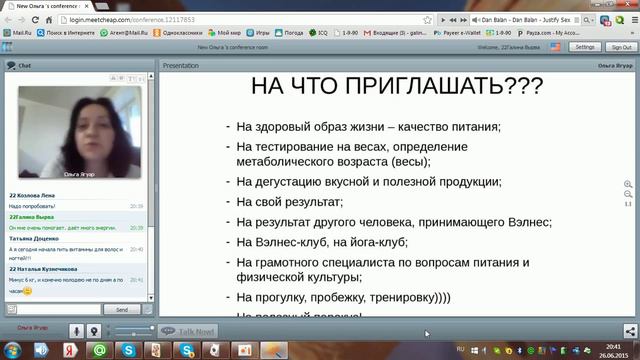
Task: Open the Windows Start menu
Action: 13,350
